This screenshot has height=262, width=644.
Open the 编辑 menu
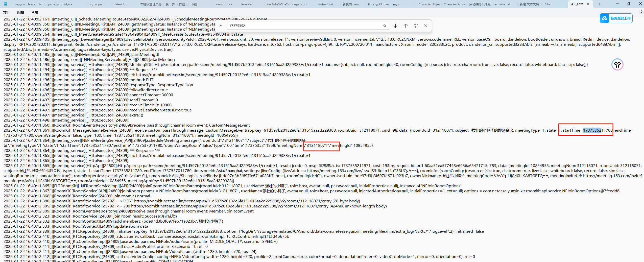click(x=21, y=12)
